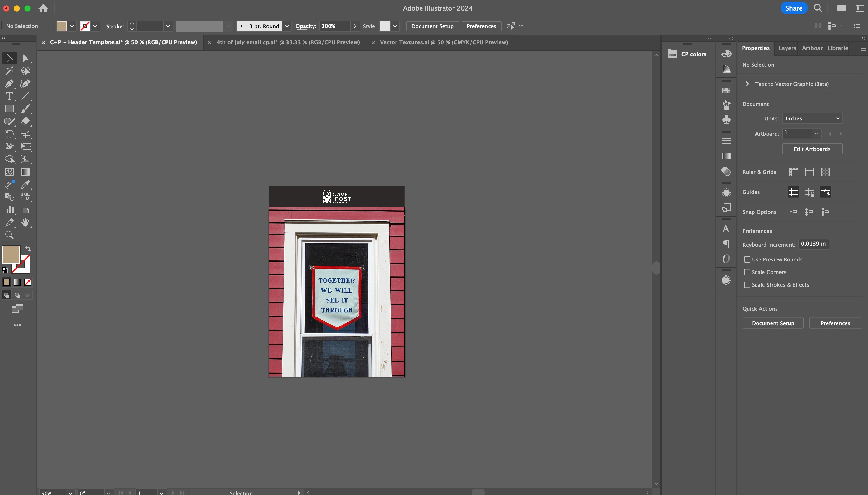Screen dimensions: 868x495
Task: Switch to the Layers panel tab
Action: pos(787,48)
